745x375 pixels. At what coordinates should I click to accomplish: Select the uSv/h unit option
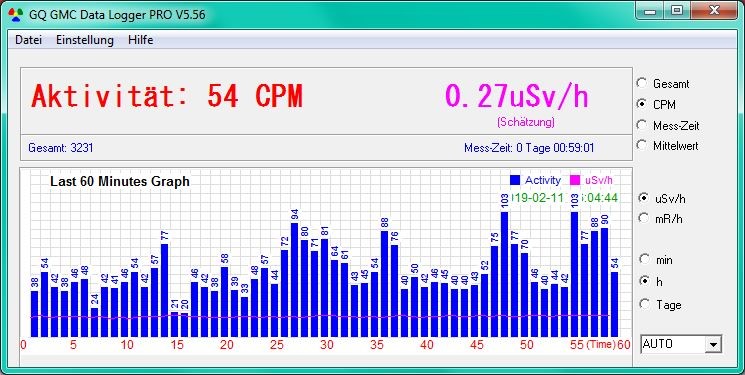644,198
